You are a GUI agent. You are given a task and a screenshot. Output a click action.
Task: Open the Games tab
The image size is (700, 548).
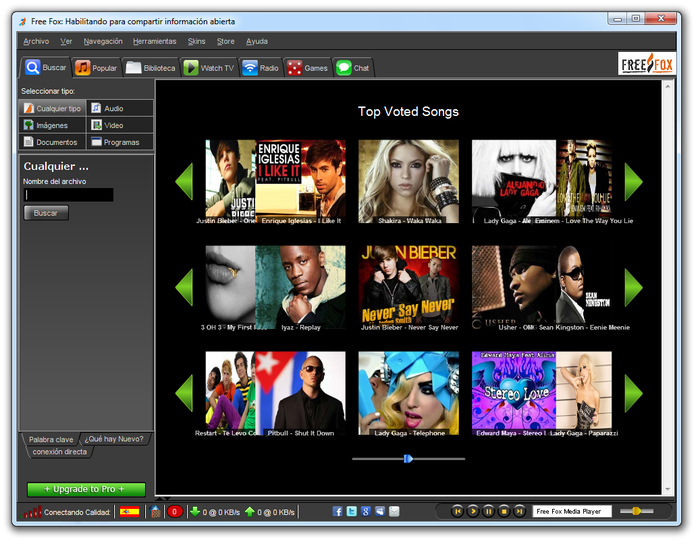click(308, 68)
